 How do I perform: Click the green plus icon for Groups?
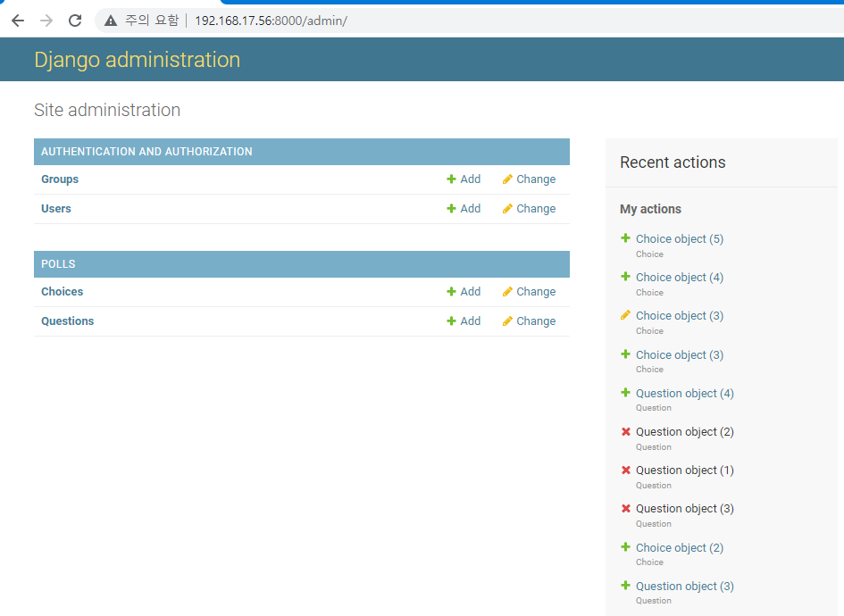[451, 179]
